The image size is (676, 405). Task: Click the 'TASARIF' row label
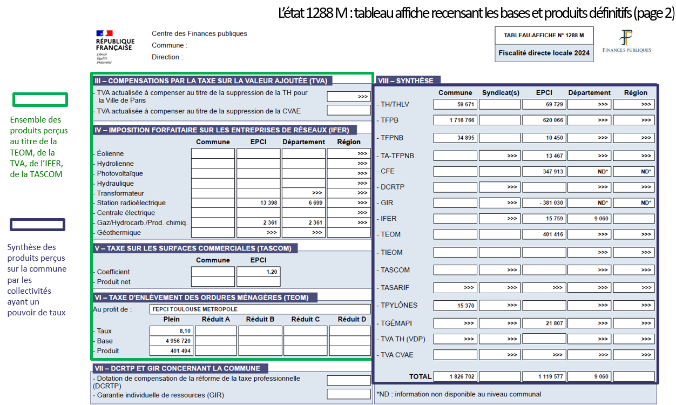coord(395,287)
